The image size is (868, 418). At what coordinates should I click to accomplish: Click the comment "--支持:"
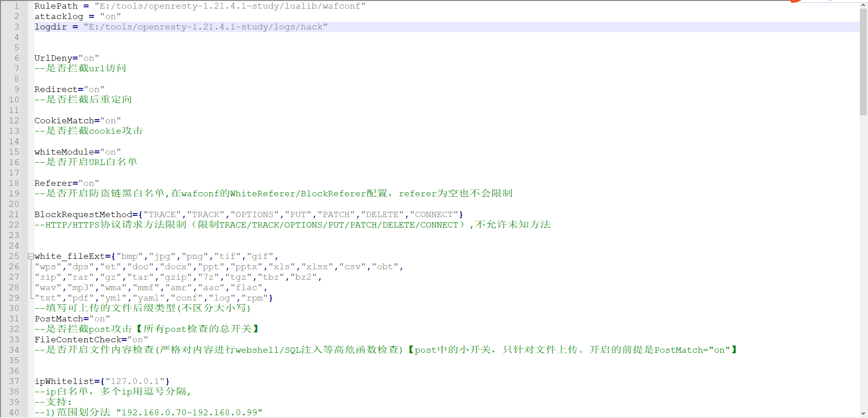(53, 402)
